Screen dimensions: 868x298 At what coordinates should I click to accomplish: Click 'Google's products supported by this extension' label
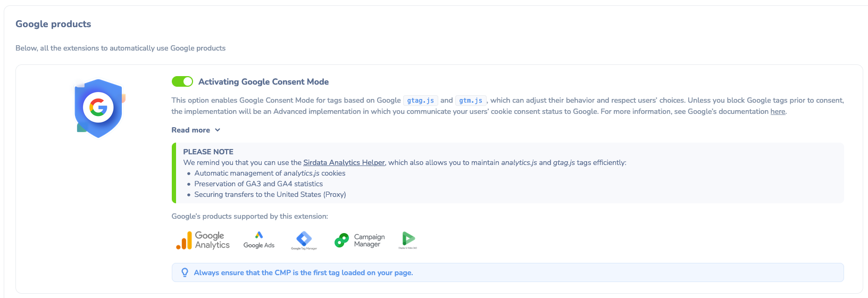[x=249, y=216]
